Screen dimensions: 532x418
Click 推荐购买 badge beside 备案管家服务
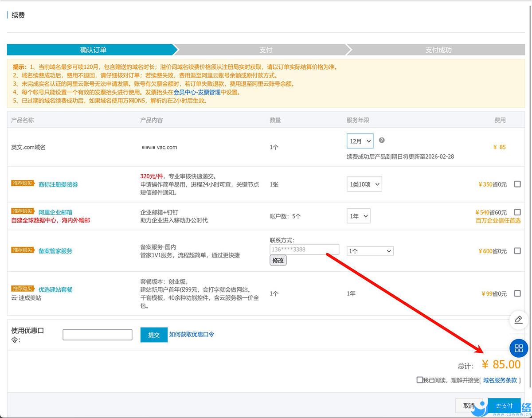click(x=23, y=250)
